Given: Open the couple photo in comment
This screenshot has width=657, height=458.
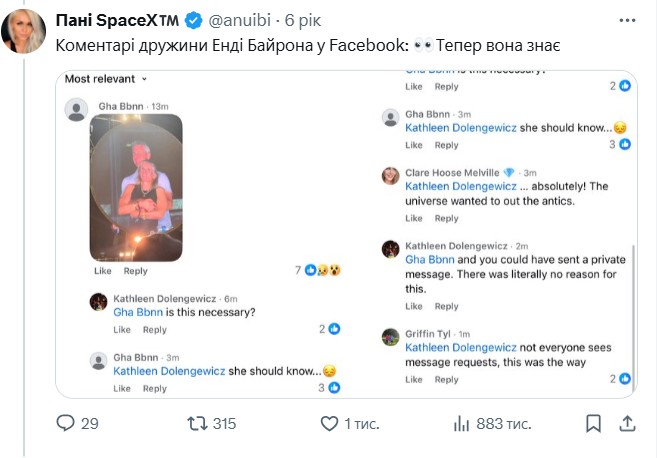Looking at the screenshot, I should [x=137, y=187].
